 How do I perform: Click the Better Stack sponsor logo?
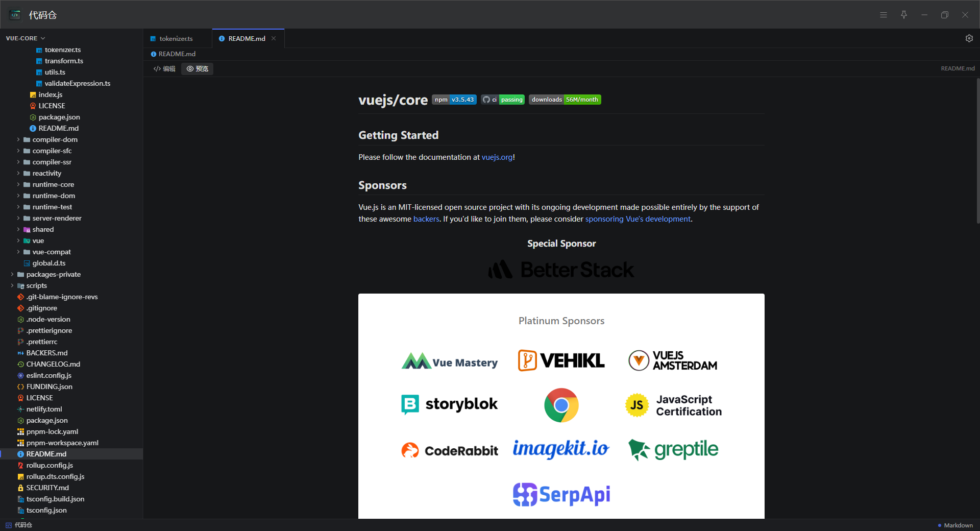[x=561, y=270]
